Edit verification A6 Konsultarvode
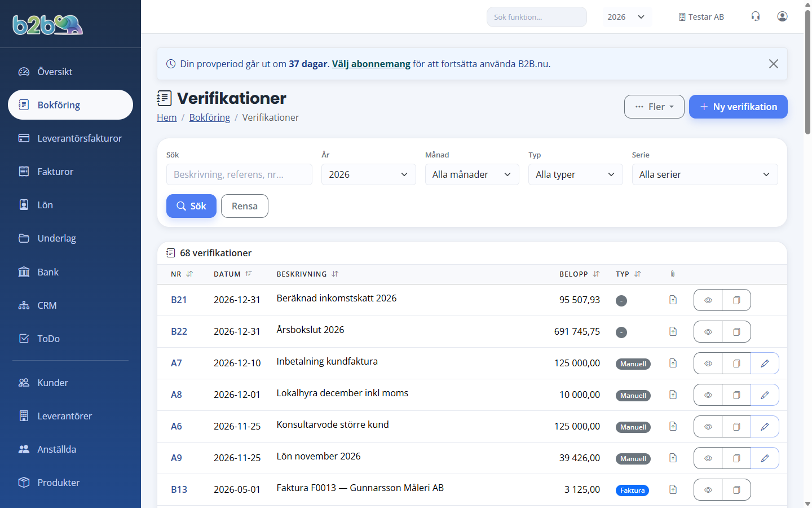The height and width of the screenshot is (508, 812). pos(765,427)
